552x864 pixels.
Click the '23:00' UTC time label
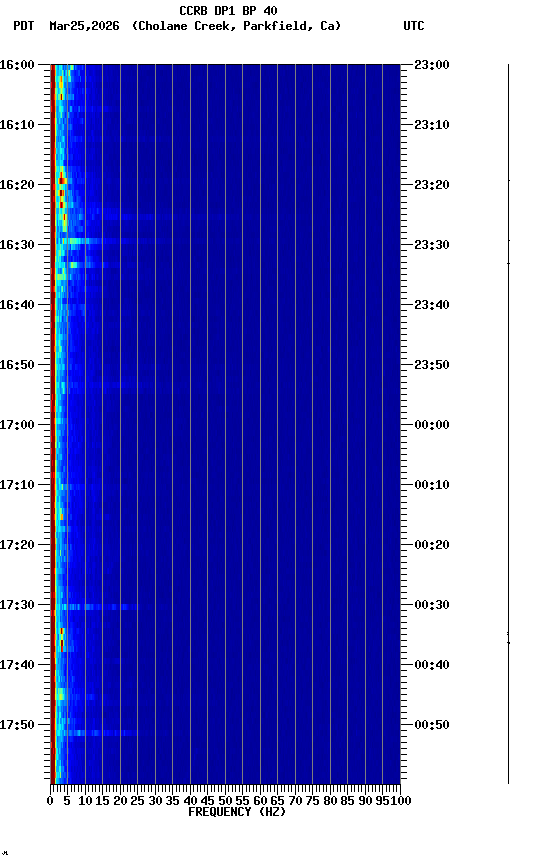click(432, 65)
